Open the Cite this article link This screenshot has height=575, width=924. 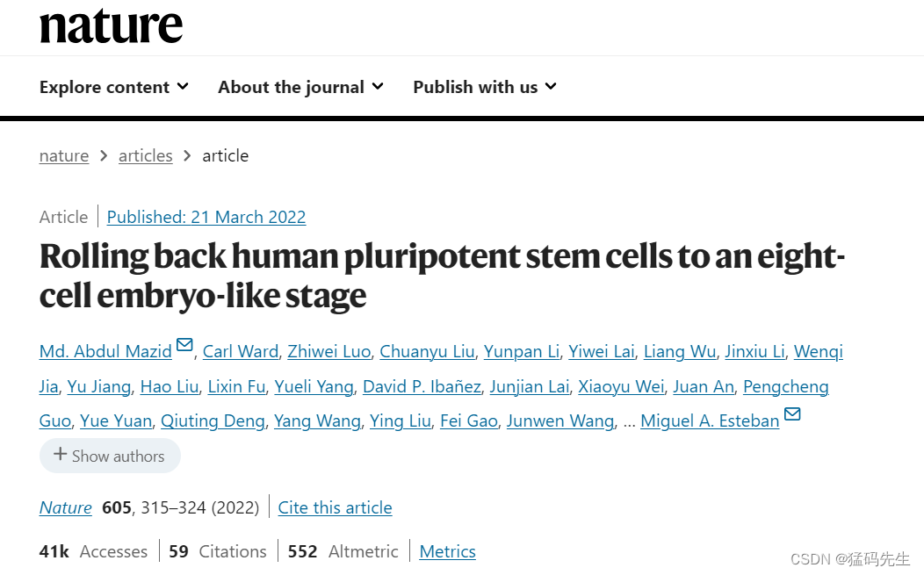pos(335,507)
